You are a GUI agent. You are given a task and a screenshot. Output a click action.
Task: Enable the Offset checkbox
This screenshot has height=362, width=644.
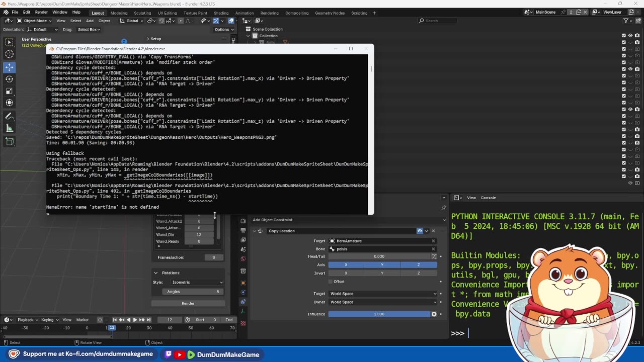(x=331, y=282)
